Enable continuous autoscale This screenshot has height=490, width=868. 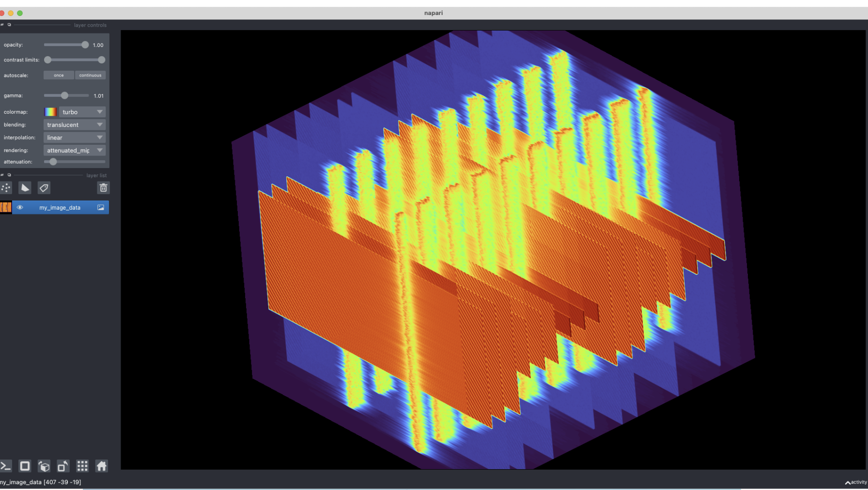pos(91,75)
